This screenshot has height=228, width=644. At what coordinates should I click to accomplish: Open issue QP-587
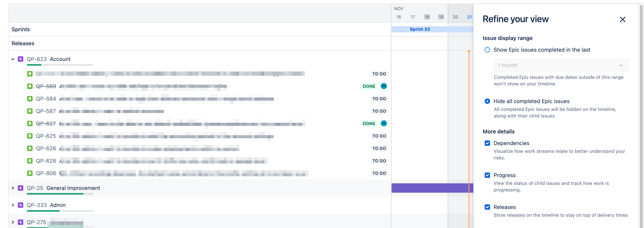click(x=46, y=111)
